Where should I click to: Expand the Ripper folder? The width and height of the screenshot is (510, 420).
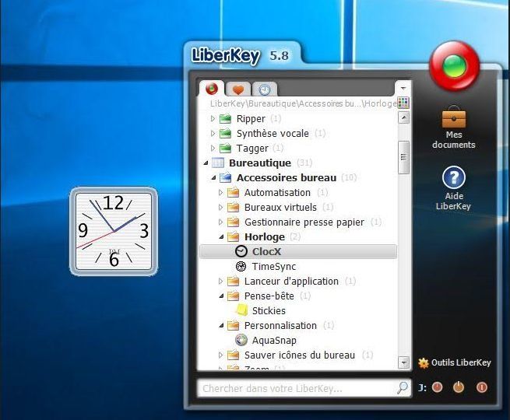point(213,118)
